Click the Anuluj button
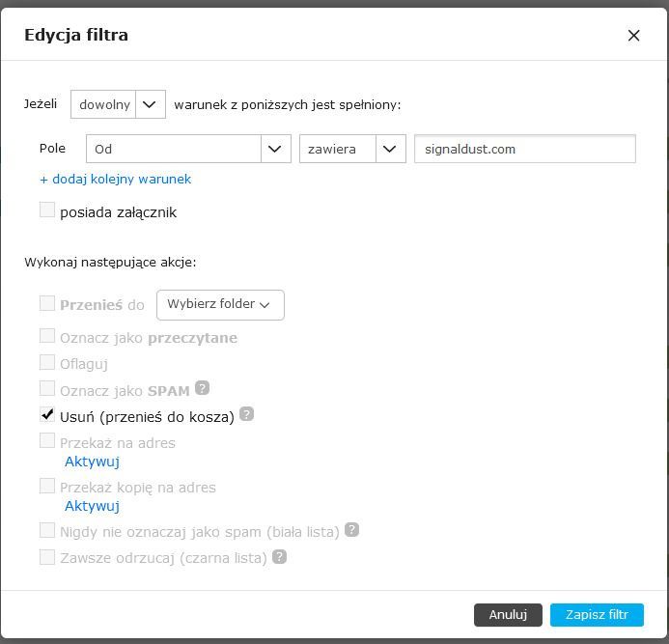Screen dimensions: 669x644 point(508,615)
